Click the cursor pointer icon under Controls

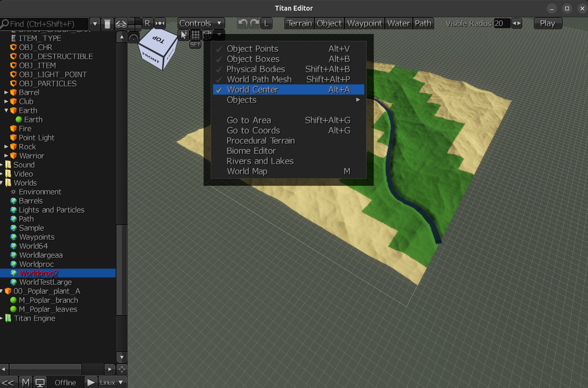coord(183,35)
